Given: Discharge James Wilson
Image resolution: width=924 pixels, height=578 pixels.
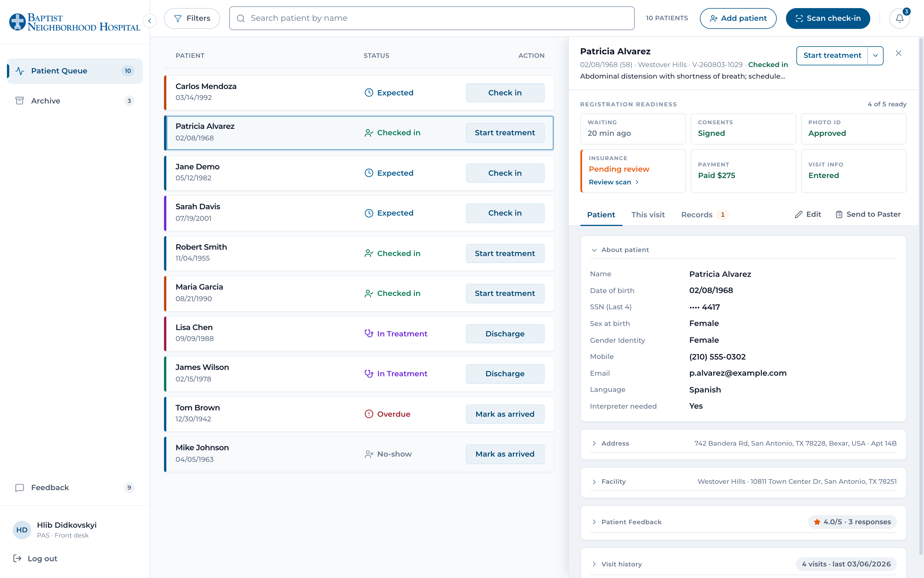Looking at the screenshot, I should 505,374.
